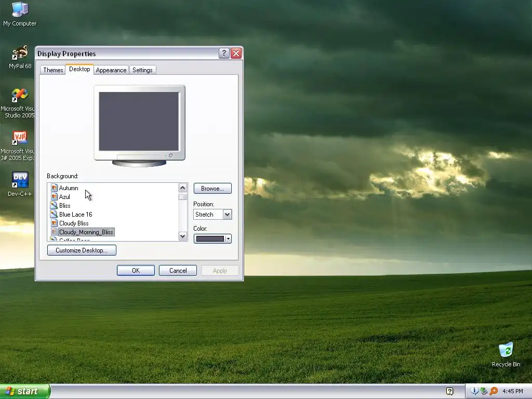Click scroll up arrow of background list
The image size is (532, 399).
(x=182, y=188)
